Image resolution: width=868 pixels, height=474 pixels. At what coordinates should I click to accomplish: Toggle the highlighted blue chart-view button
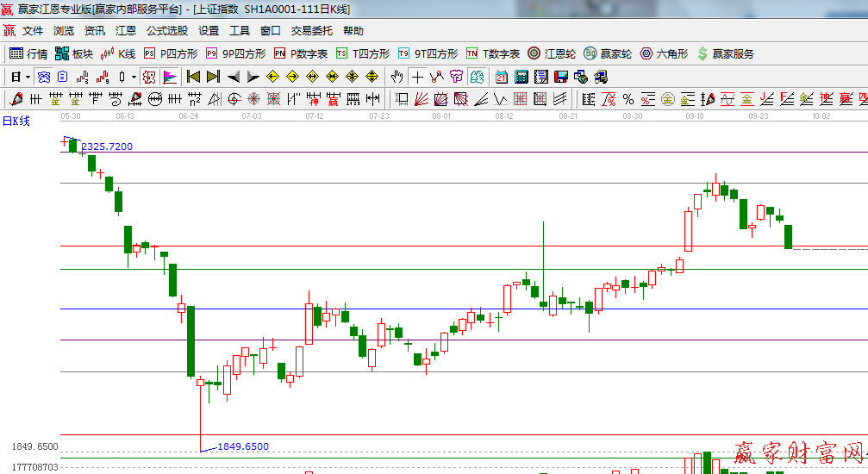point(43,77)
